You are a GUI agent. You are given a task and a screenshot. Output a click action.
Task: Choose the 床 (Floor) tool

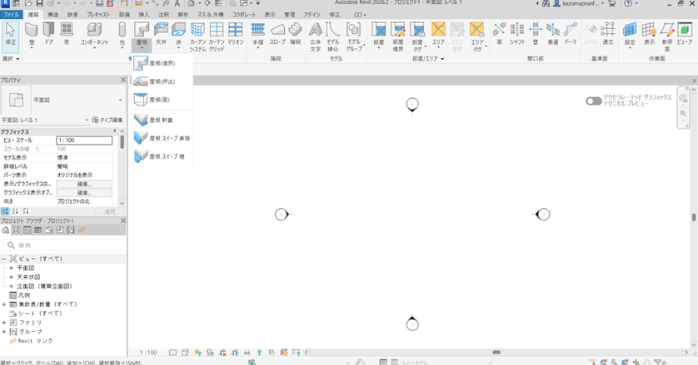pos(179,35)
